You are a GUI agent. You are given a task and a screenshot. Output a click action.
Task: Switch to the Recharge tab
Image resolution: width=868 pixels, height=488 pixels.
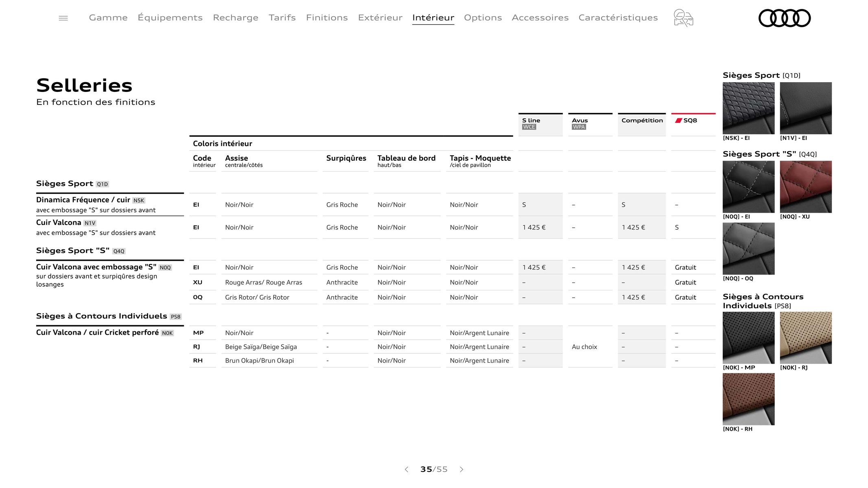pos(236,17)
